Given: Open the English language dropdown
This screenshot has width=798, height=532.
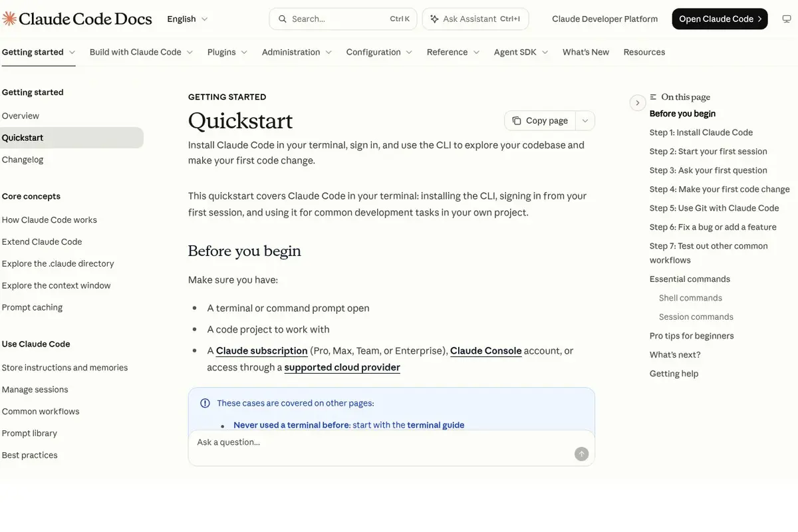Looking at the screenshot, I should (x=188, y=19).
